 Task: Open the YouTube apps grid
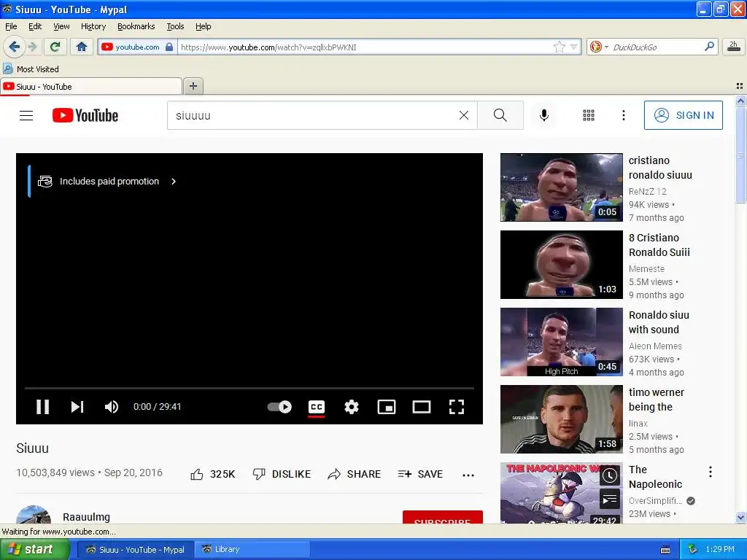click(589, 115)
